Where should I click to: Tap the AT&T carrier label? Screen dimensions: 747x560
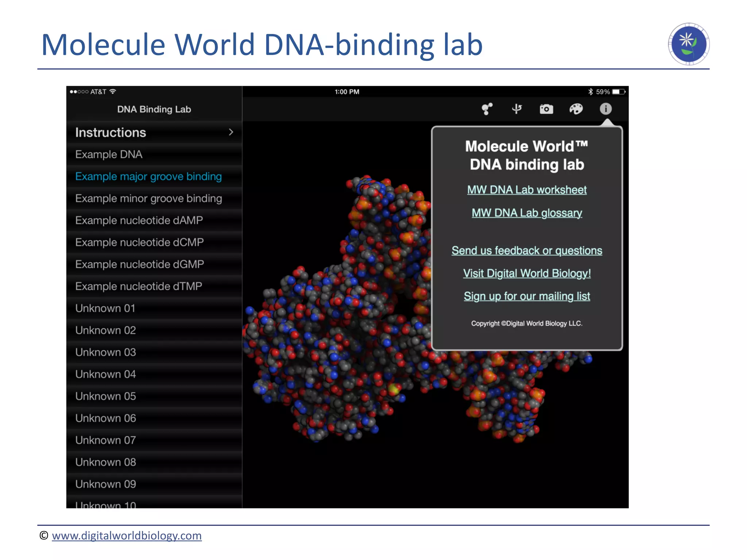click(98, 92)
